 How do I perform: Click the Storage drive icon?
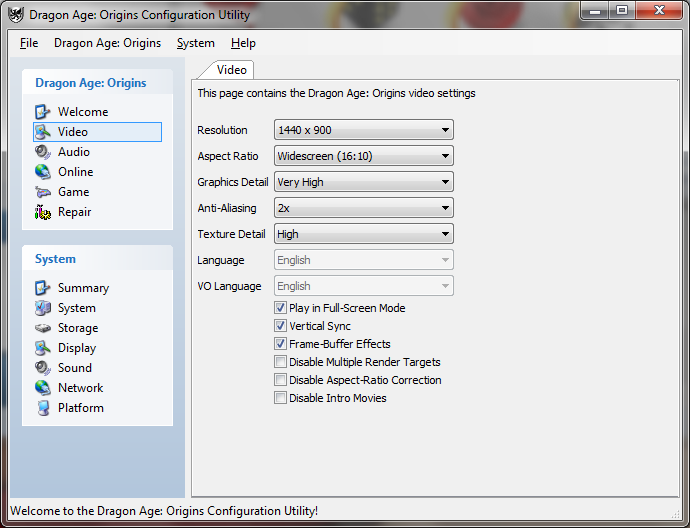(x=43, y=328)
